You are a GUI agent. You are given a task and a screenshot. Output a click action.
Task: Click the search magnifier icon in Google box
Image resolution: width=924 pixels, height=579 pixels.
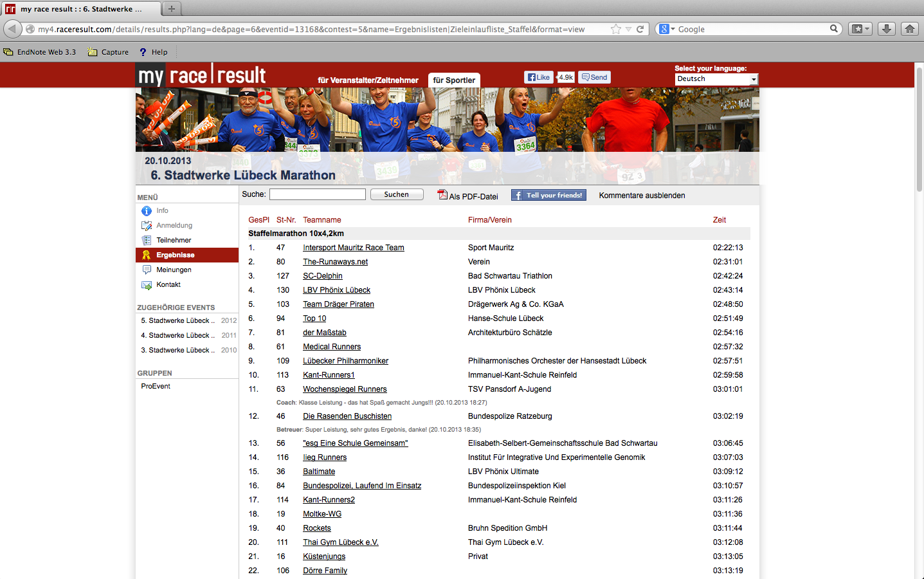pos(833,29)
